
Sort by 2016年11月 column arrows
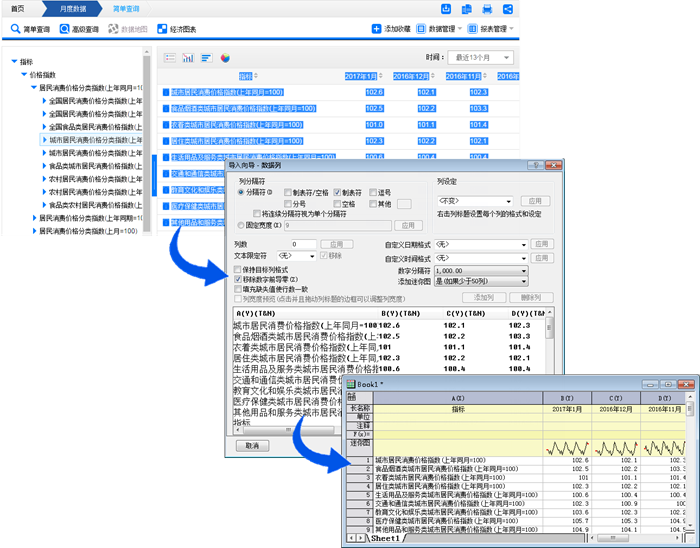[485, 76]
